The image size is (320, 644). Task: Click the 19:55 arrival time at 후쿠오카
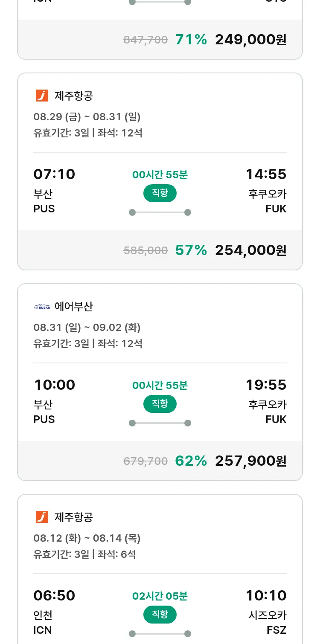click(266, 385)
